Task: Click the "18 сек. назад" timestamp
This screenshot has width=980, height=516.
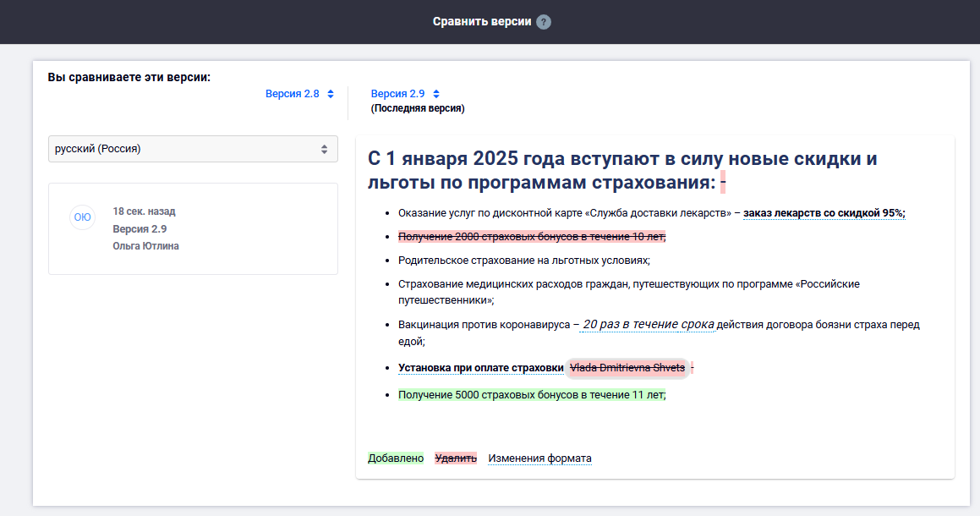Action: (144, 211)
